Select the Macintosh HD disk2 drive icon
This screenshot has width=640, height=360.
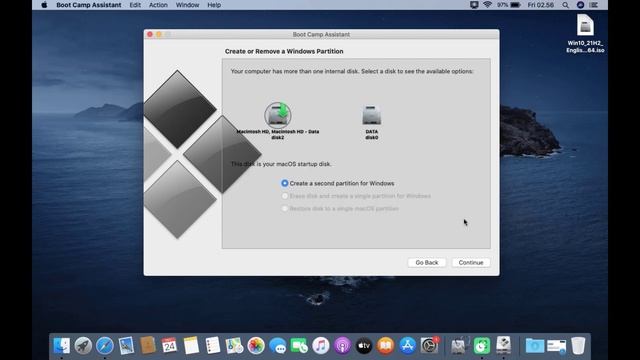coord(278,115)
